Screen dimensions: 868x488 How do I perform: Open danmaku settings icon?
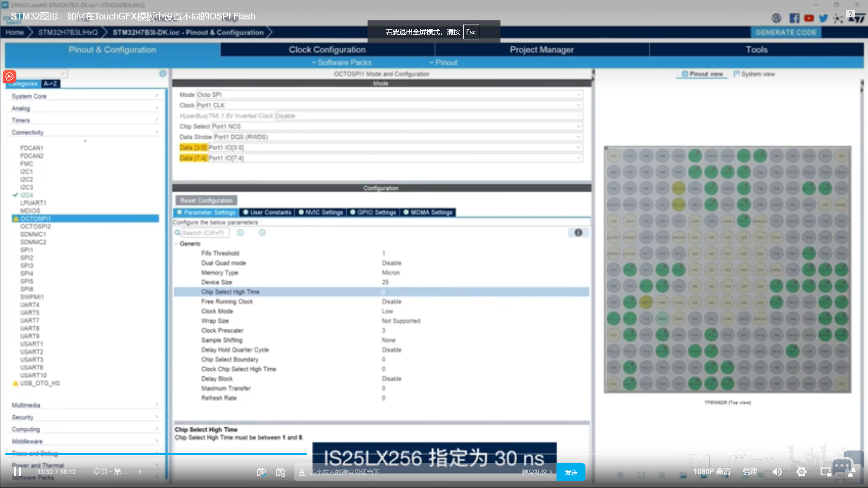tap(280, 472)
